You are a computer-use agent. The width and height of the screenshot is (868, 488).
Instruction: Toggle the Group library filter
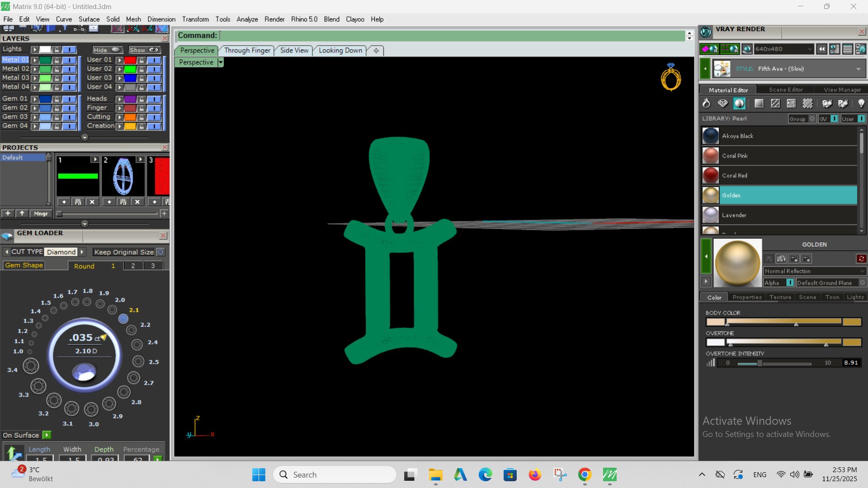812,119
